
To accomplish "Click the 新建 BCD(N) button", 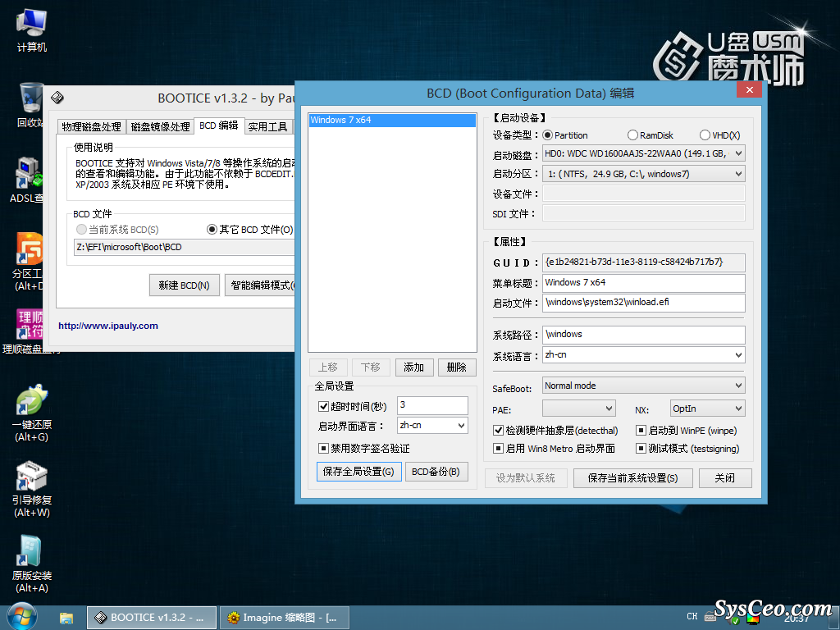I will pos(185,285).
